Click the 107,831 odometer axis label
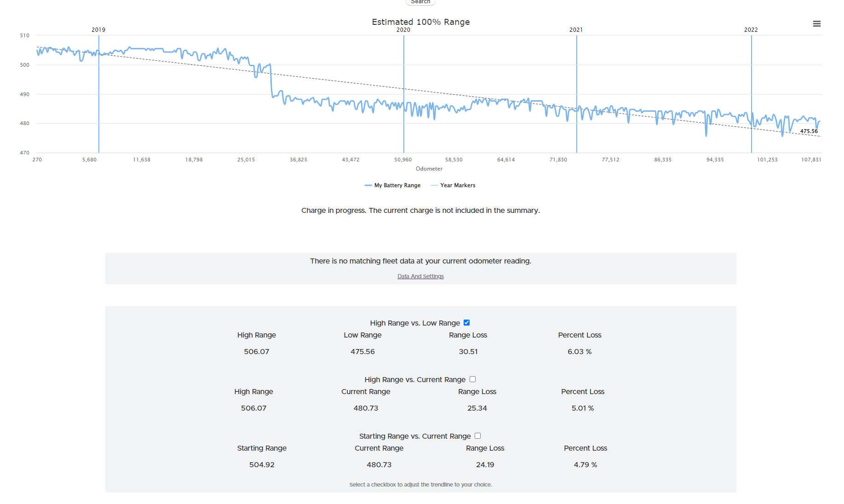 tap(811, 160)
